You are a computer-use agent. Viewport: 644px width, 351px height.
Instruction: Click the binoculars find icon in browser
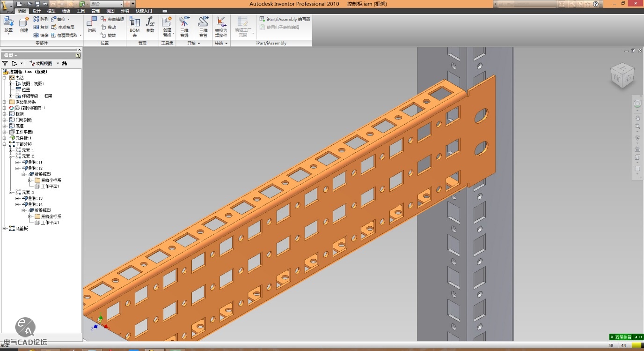[x=64, y=63]
